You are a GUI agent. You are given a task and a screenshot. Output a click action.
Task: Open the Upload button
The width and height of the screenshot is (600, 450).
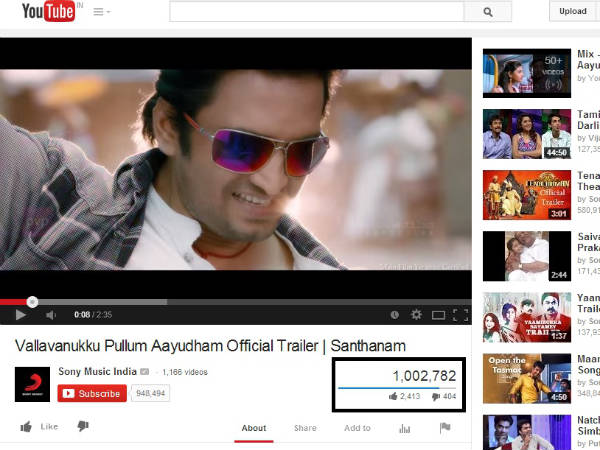574,11
